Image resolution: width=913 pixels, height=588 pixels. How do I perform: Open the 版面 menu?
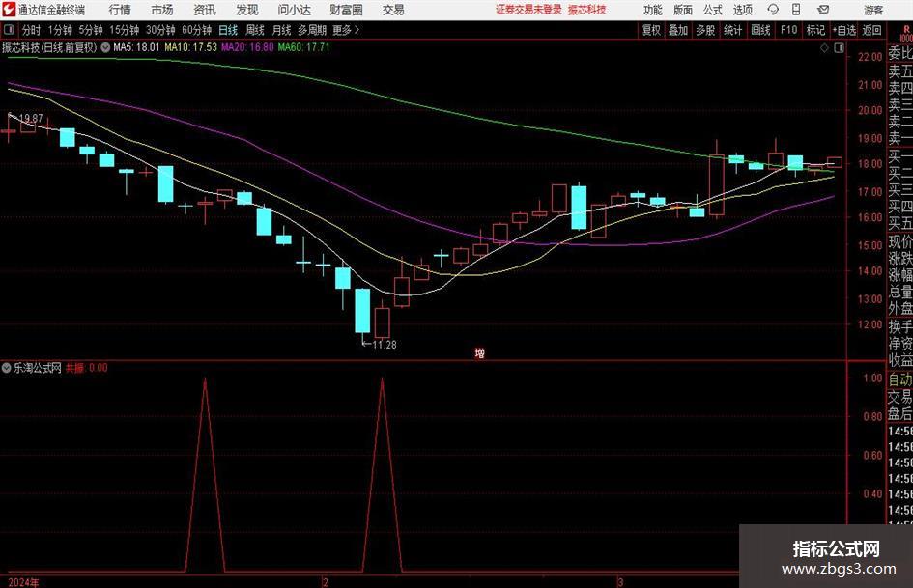[682, 10]
